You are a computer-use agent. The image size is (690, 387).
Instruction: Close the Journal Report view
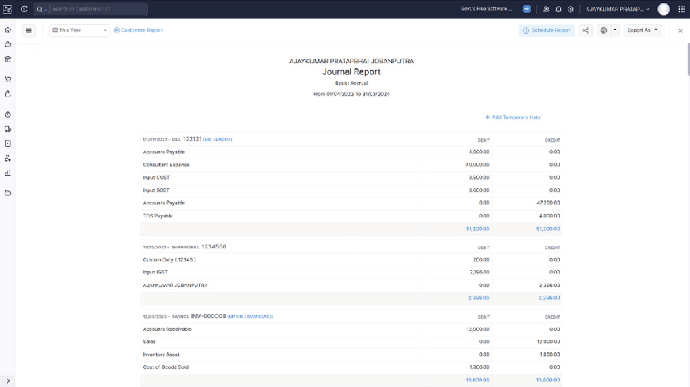coord(680,30)
